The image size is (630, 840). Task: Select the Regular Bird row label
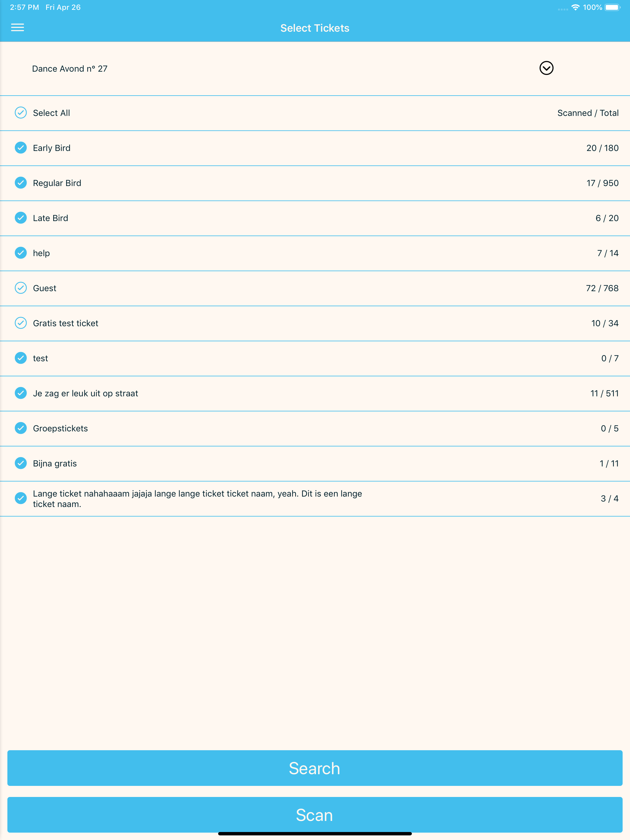57,183
